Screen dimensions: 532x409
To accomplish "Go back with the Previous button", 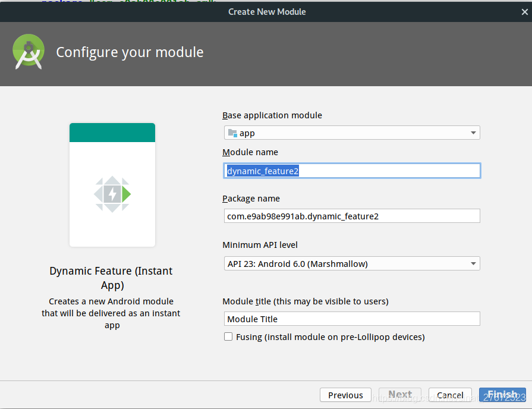I will pos(345,395).
